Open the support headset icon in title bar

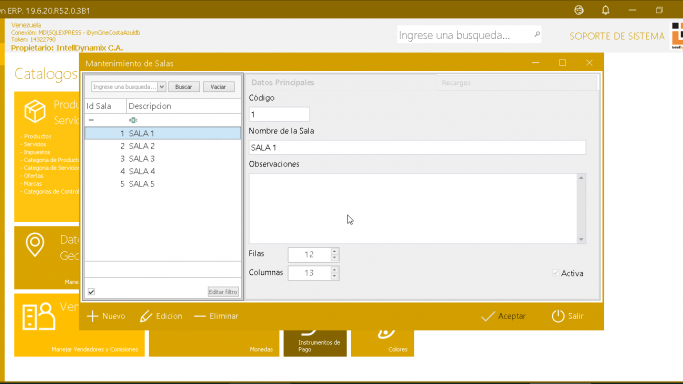click(x=579, y=10)
